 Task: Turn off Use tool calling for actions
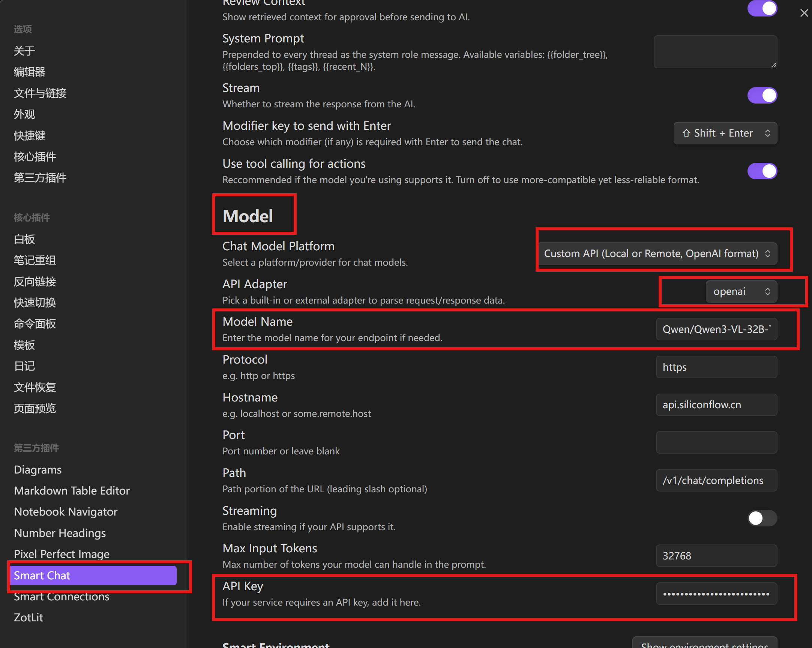(x=761, y=171)
